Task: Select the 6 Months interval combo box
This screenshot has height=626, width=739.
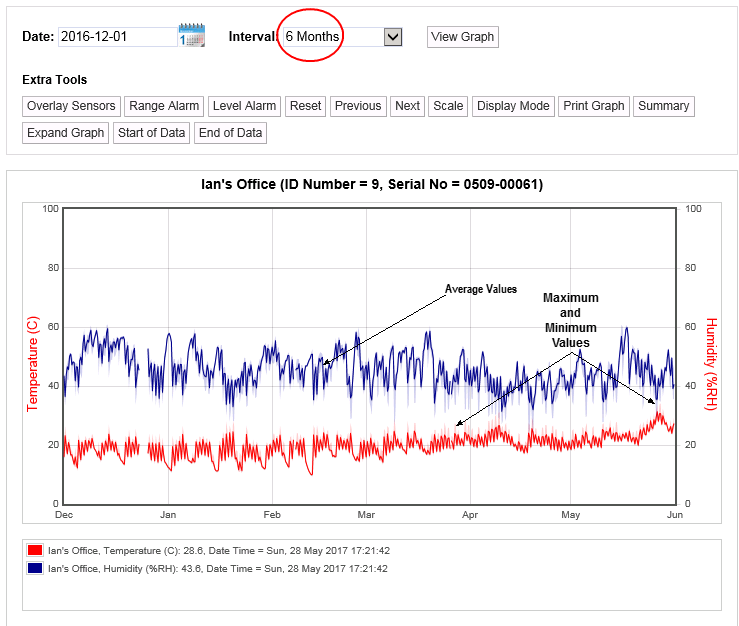Action: [330, 37]
